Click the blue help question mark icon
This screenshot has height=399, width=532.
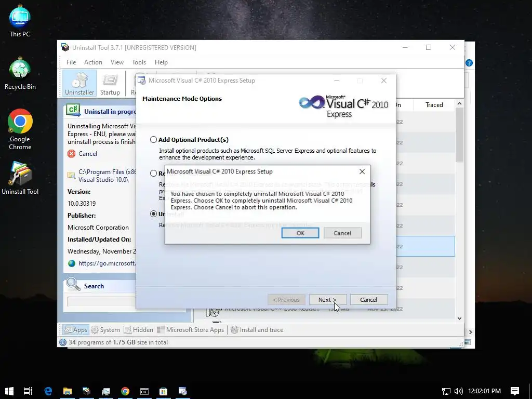pyautogui.click(x=469, y=63)
